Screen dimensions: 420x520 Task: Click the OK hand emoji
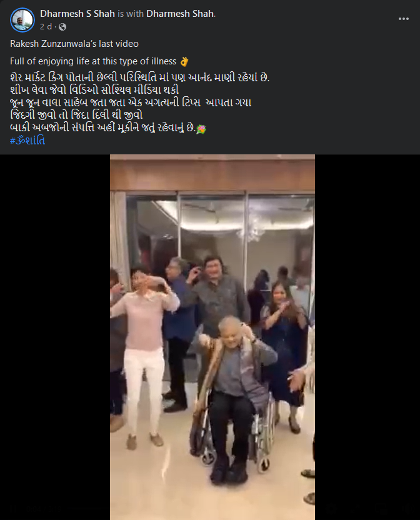click(x=184, y=61)
